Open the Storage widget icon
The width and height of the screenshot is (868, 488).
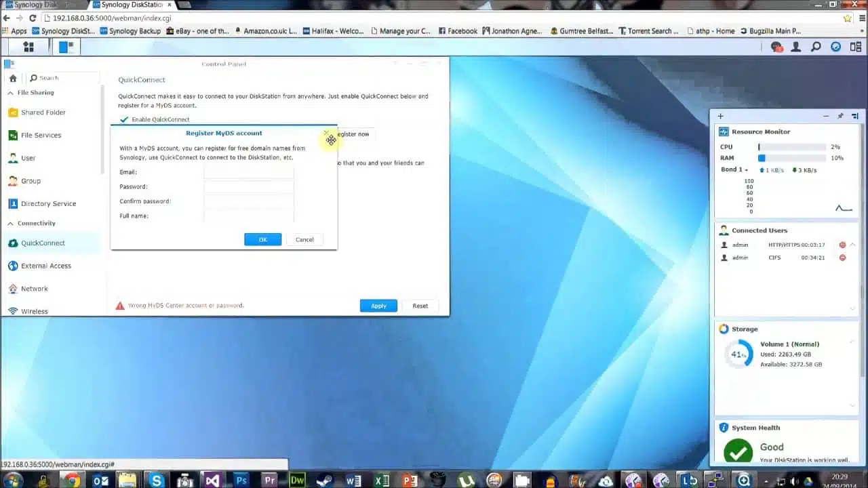pyautogui.click(x=724, y=329)
